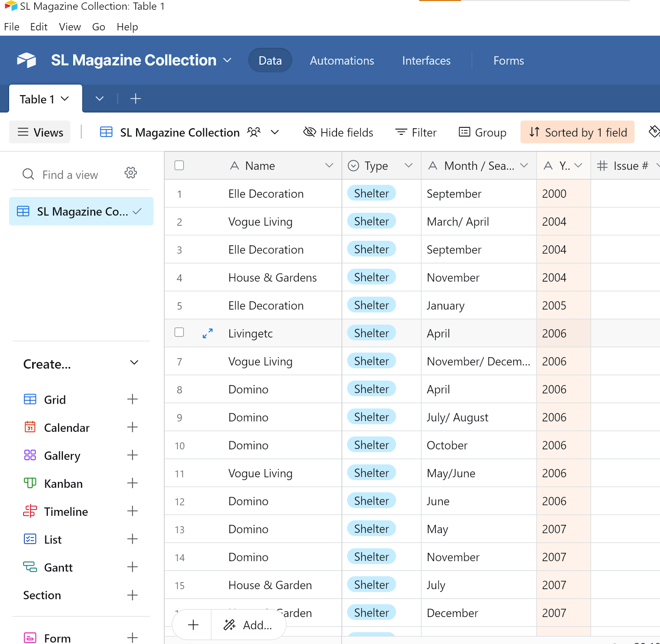Click the color paint bucket icon
This screenshot has width=660, height=644.
click(x=654, y=132)
